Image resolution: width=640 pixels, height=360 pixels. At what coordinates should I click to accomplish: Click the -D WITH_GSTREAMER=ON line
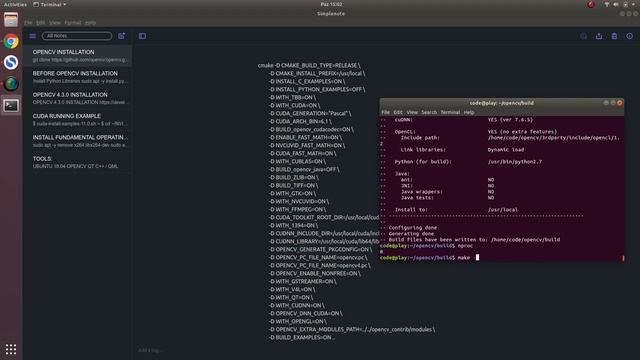303,282
